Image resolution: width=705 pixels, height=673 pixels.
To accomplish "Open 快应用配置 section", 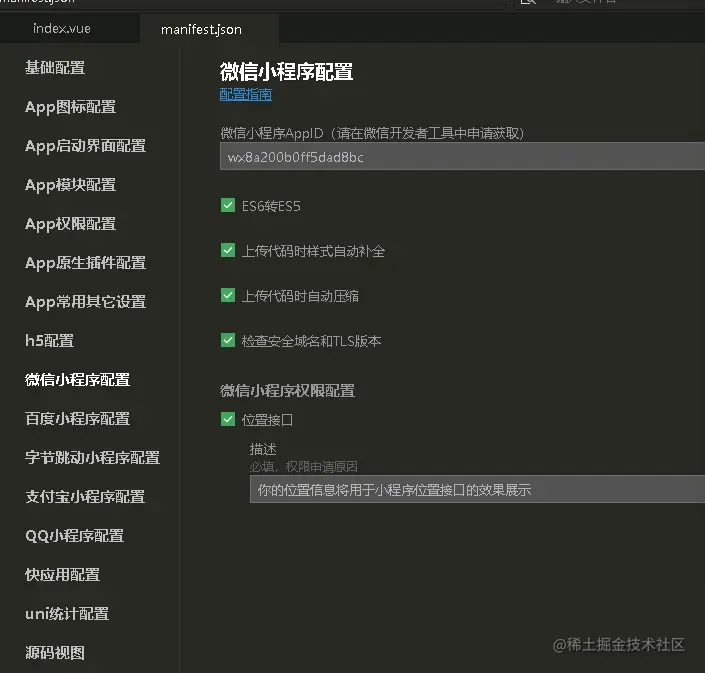I will click(x=62, y=575).
